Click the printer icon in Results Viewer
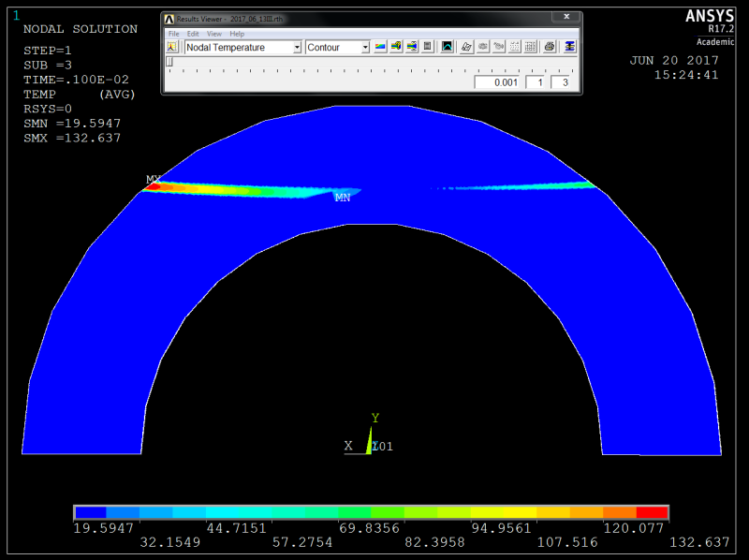The width and height of the screenshot is (749, 560). [x=550, y=47]
